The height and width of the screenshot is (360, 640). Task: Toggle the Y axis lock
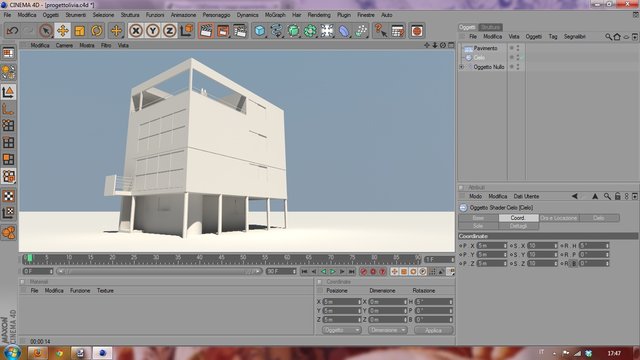[x=153, y=31]
